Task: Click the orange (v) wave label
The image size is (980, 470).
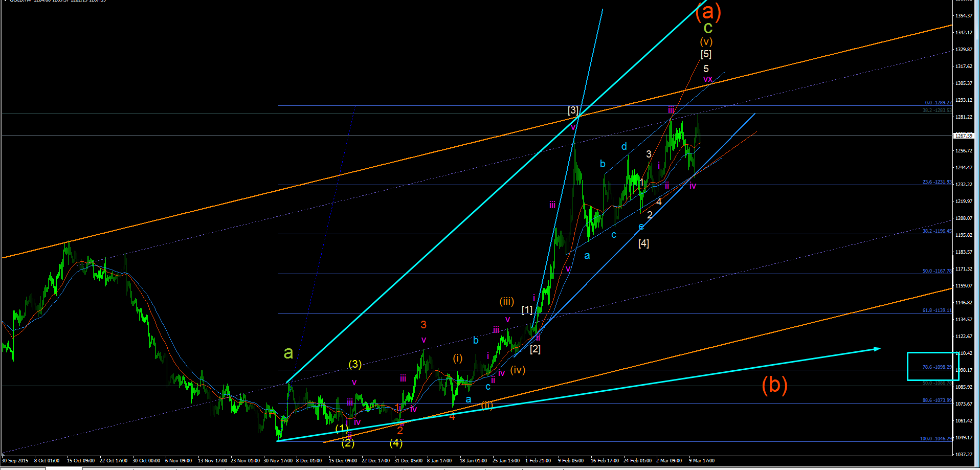Action: pos(706,41)
